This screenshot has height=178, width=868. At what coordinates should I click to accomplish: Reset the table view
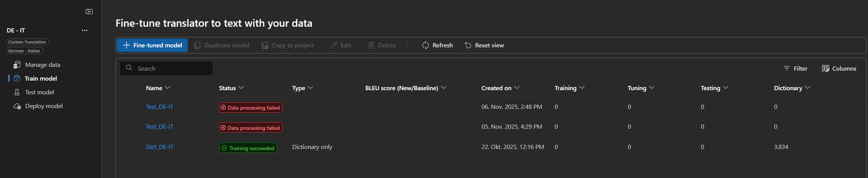tap(484, 45)
